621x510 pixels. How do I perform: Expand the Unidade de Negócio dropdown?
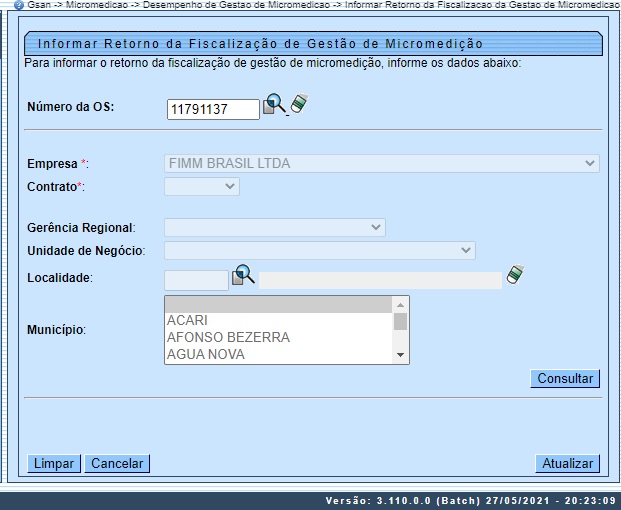point(320,251)
